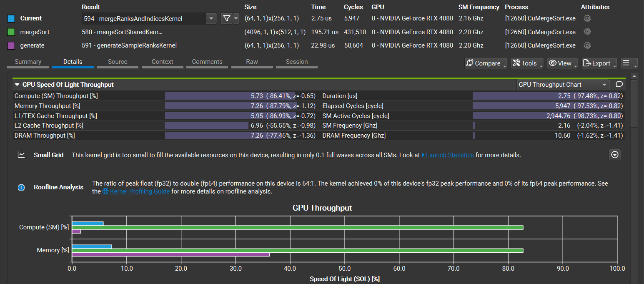The height and width of the screenshot is (284, 644).
Task: Open the filter dropdown arrow next to the funnel
Action: [x=235, y=18]
